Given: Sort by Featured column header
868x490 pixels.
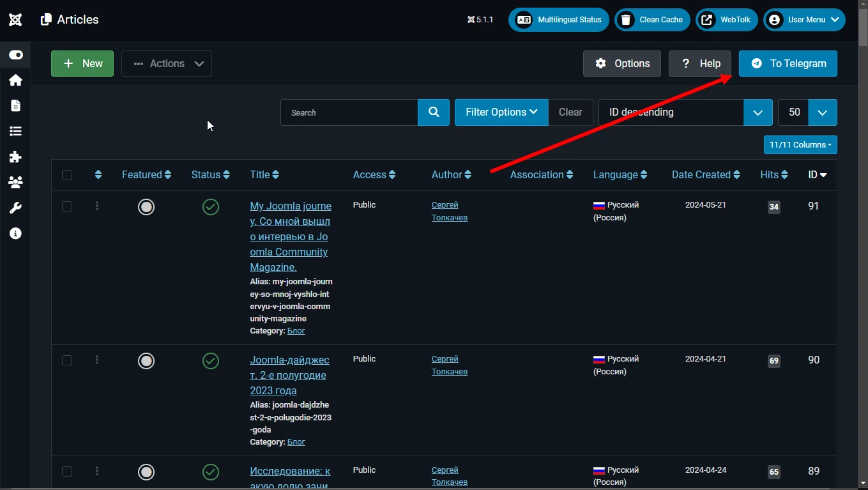Looking at the screenshot, I should tap(146, 174).
